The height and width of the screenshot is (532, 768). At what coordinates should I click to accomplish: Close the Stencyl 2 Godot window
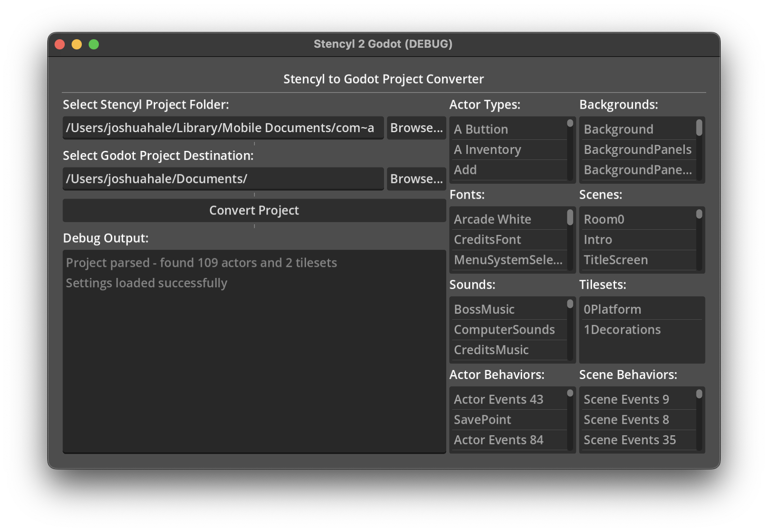(x=60, y=44)
